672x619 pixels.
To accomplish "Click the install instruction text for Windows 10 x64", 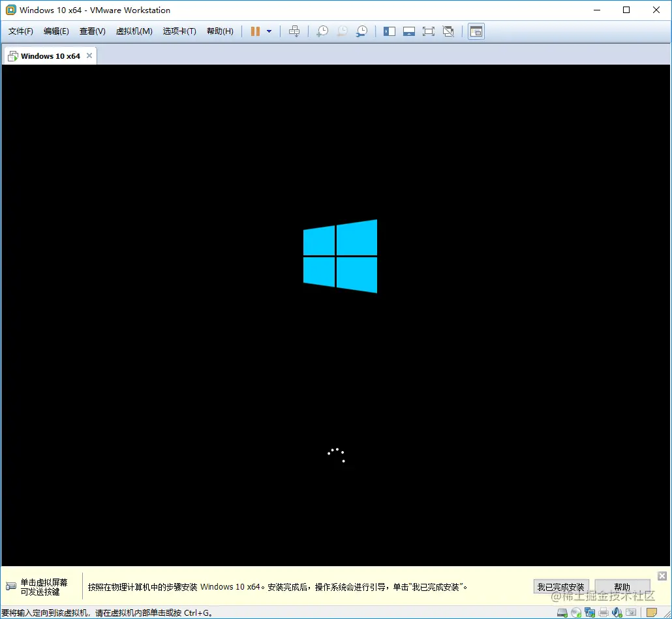I will [x=277, y=587].
